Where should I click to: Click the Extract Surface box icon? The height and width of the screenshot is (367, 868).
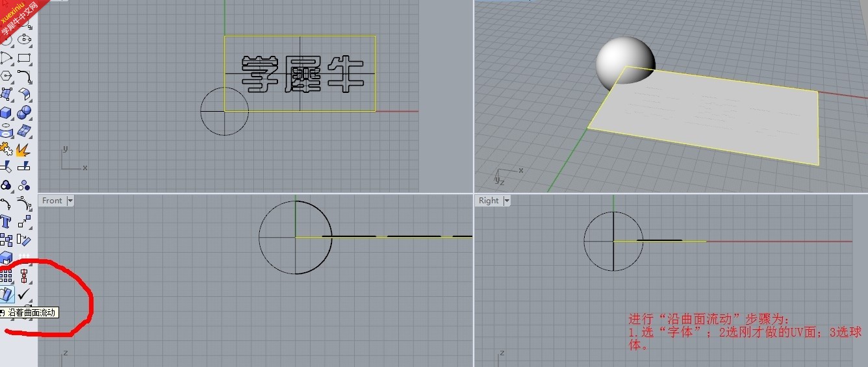(x=6, y=258)
